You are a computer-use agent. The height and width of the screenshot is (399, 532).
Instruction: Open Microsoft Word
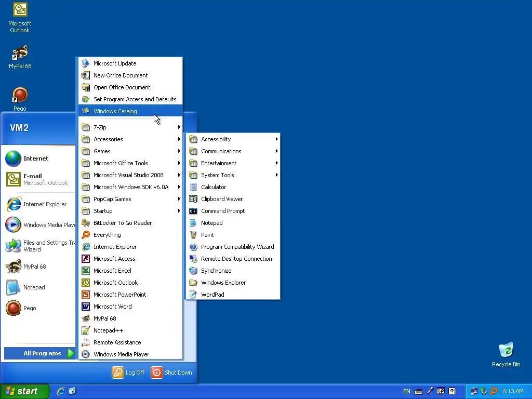point(130,307)
